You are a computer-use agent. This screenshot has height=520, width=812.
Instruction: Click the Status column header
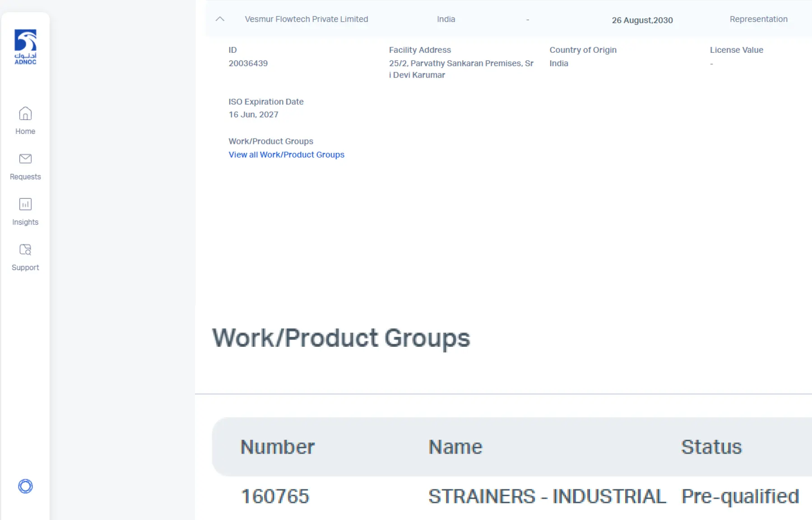[711, 447]
